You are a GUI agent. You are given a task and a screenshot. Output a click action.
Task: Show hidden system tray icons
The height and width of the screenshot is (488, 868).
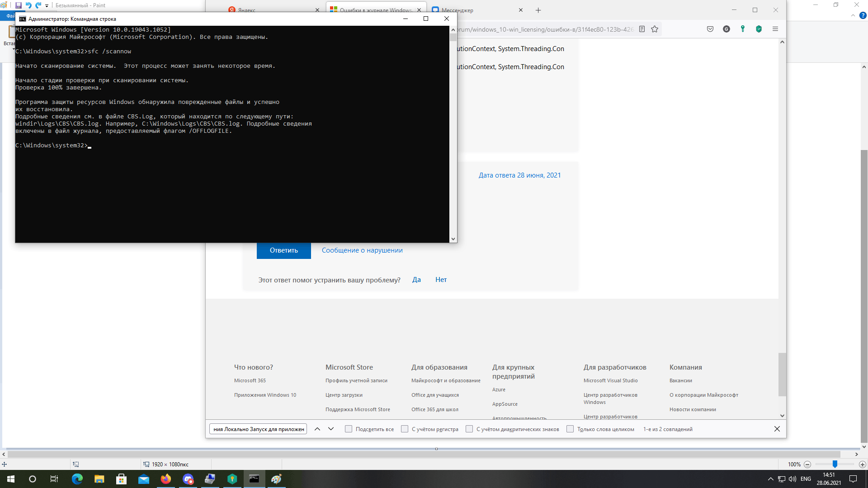(x=771, y=479)
